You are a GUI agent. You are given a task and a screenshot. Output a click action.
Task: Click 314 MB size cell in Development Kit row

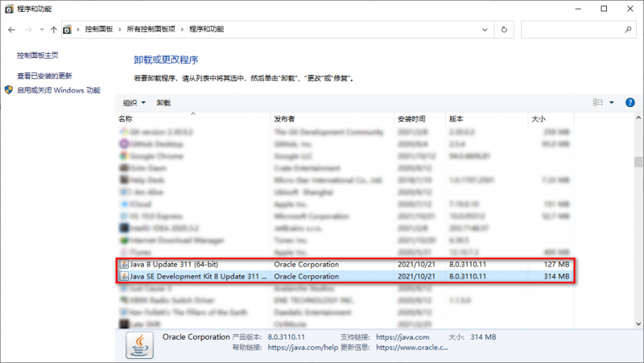[x=556, y=276]
